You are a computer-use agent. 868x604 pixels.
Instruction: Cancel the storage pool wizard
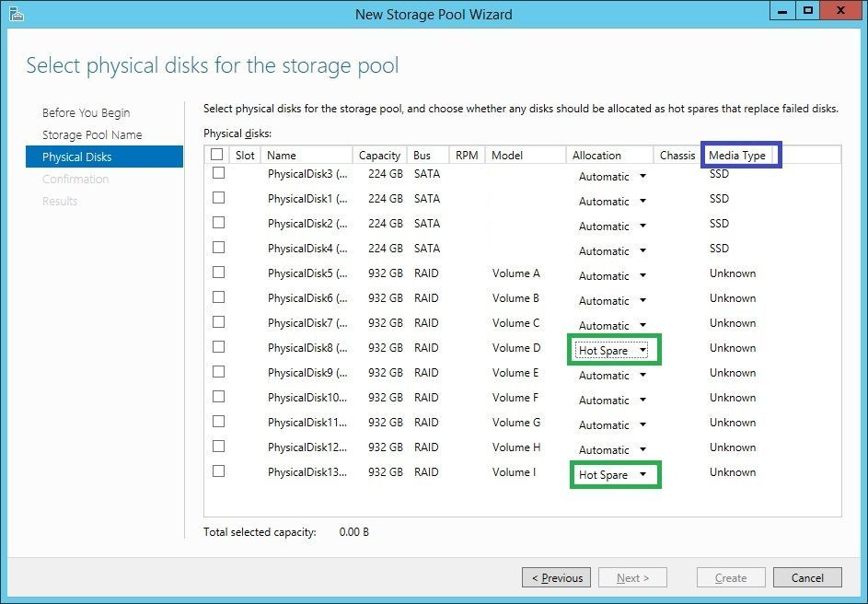point(807,578)
